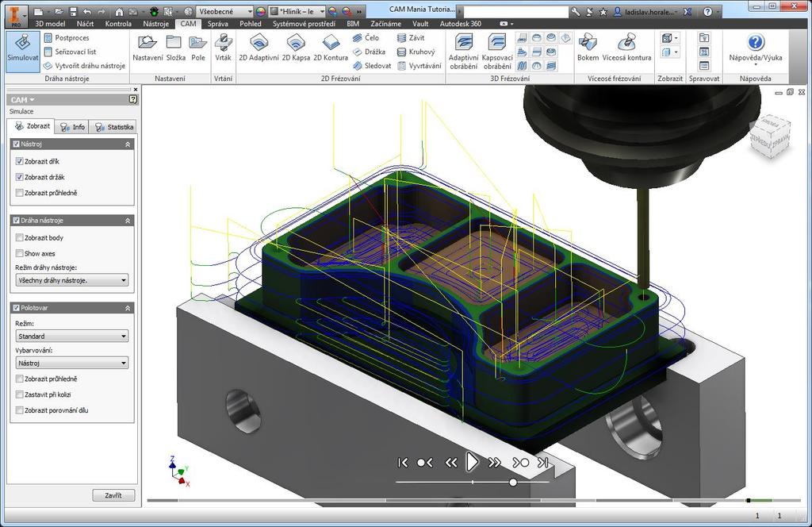Toggle the Dráha nástroje section checkbox
812x527 pixels.
[x=16, y=220]
